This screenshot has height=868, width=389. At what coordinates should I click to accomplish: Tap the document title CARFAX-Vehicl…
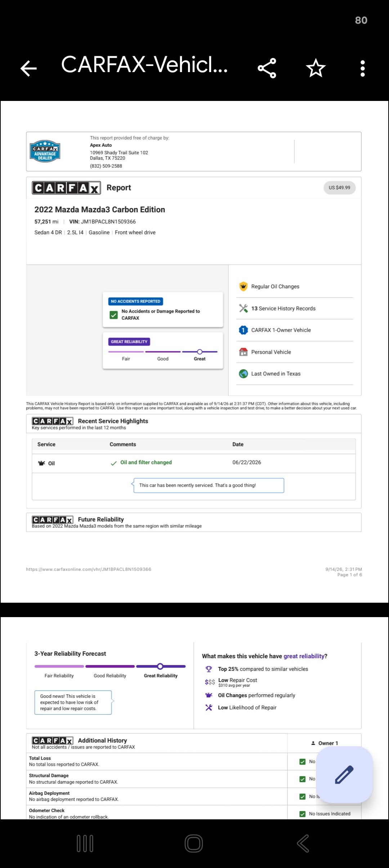tap(144, 65)
